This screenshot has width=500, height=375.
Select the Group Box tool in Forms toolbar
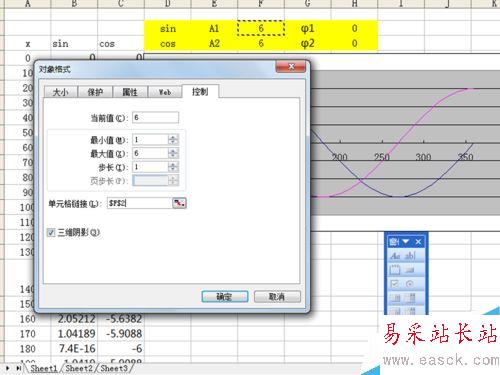click(395, 270)
